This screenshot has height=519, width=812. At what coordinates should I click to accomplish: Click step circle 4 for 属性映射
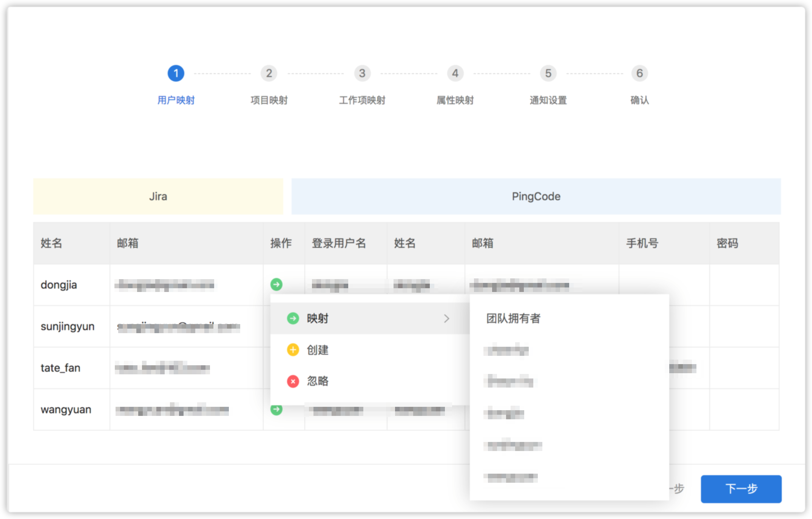[455, 73]
